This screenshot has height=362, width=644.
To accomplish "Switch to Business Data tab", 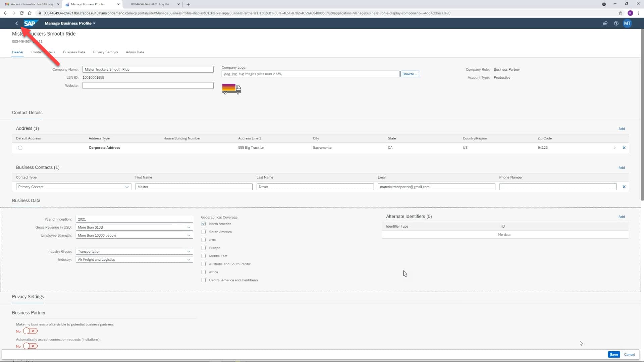I will pyautogui.click(x=74, y=52).
